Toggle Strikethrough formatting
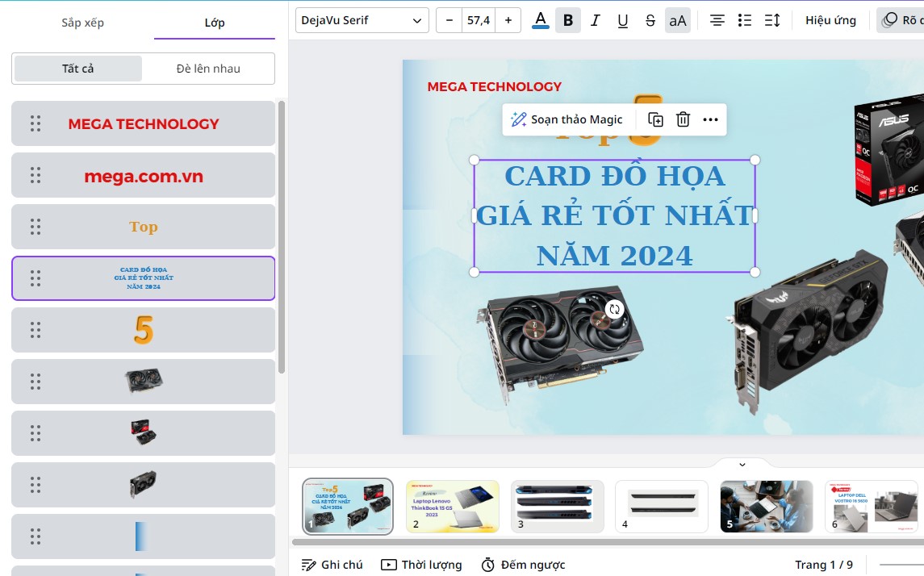The image size is (924, 576). click(x=650, y=21)
